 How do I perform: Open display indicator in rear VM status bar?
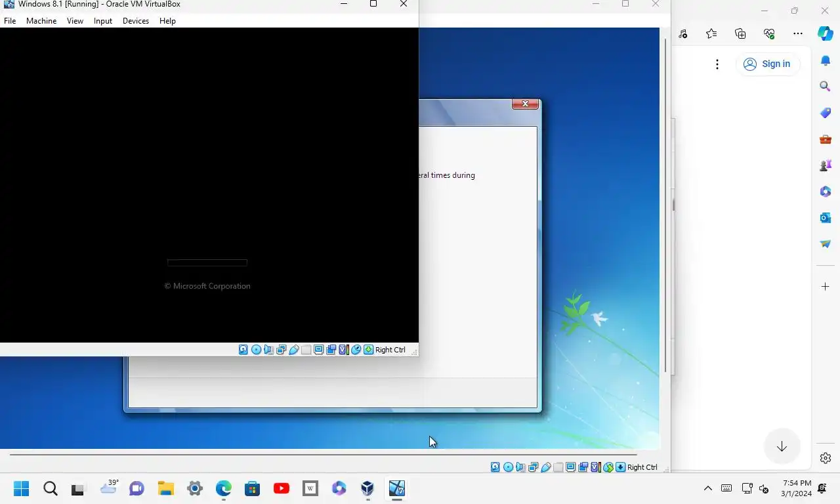coord(571,467)
